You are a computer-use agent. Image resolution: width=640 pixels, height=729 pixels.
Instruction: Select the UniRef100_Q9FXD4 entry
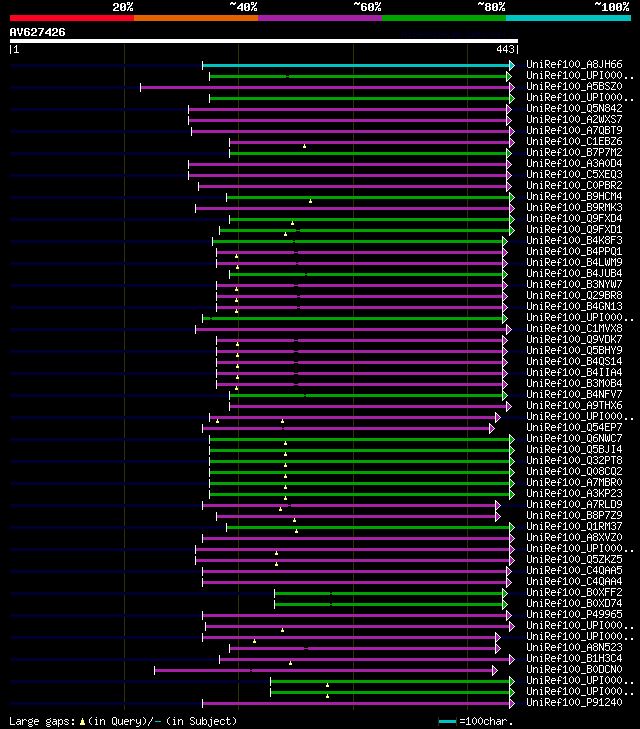[574, 219]
